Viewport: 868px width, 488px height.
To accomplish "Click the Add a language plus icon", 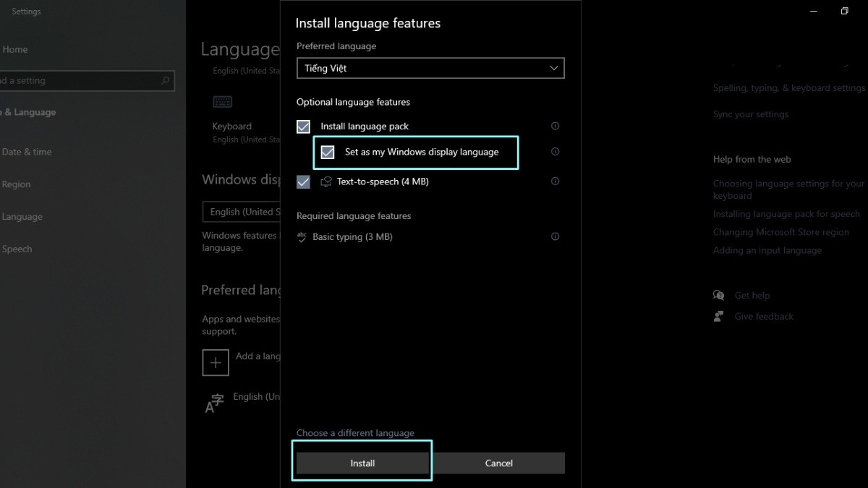I will [x=216, y=362].
